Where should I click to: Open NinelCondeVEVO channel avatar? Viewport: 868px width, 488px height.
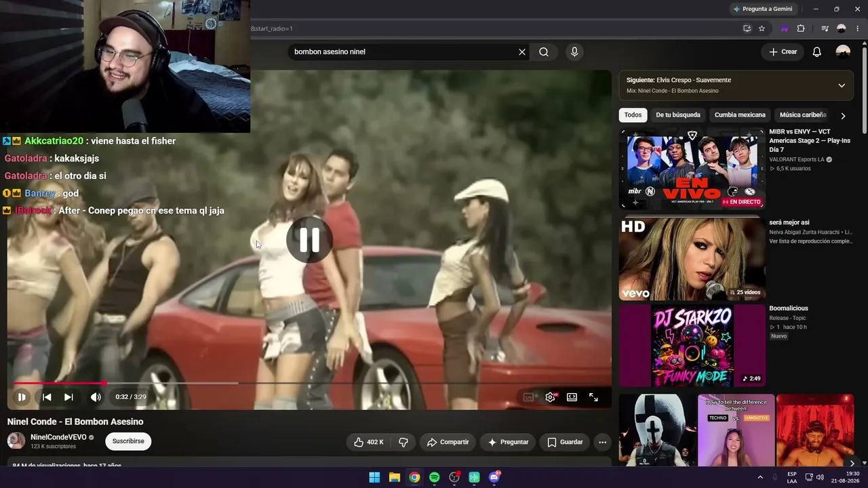[x=16, y=441]
